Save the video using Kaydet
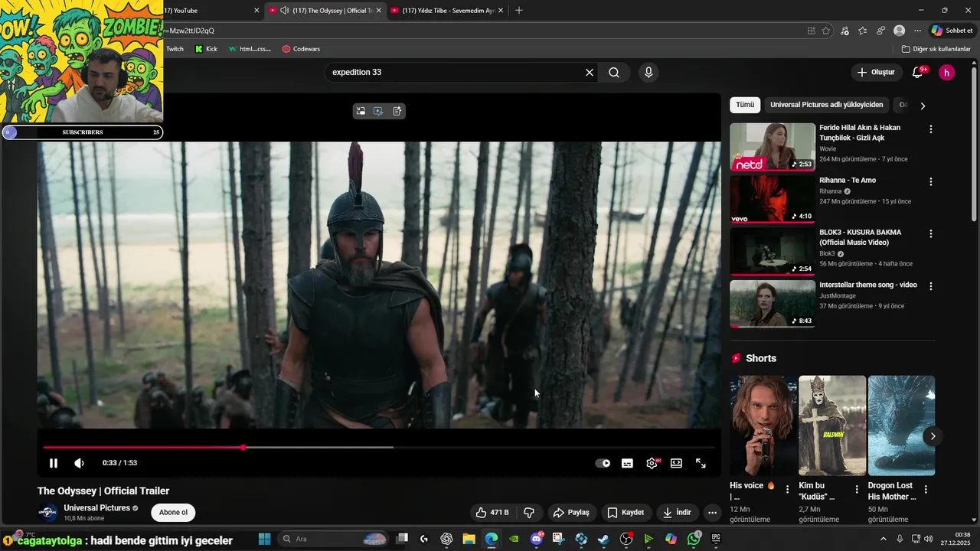This screenshot has height=551, width=980. [x=626, y=513]
